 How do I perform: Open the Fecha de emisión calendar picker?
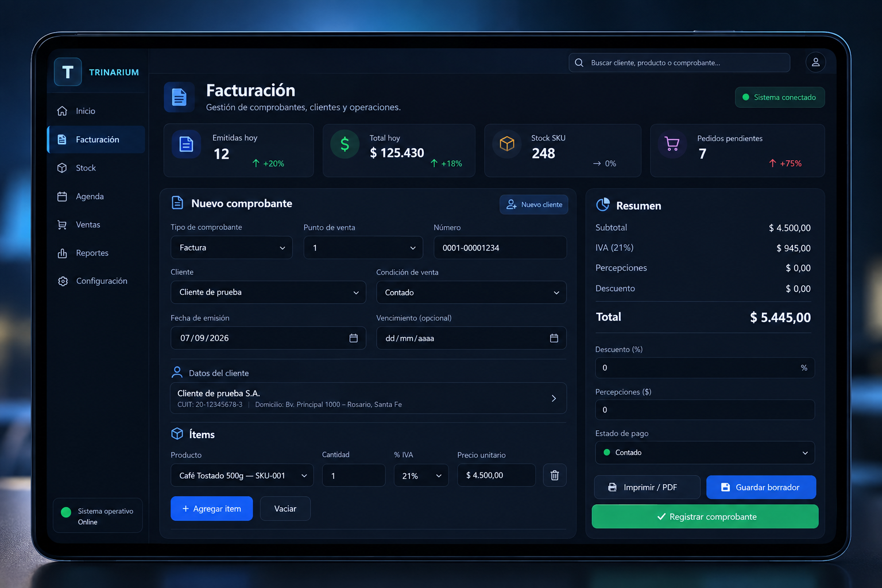pos(354,338)
